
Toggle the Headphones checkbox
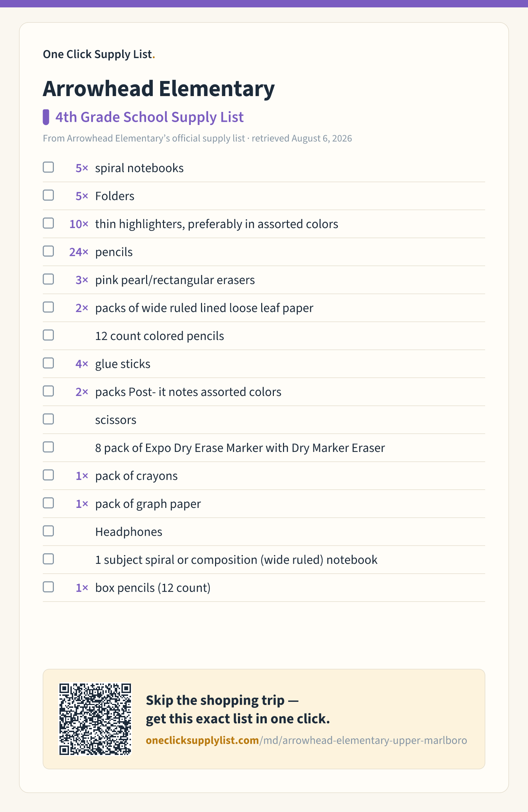[x=48, y=531]
